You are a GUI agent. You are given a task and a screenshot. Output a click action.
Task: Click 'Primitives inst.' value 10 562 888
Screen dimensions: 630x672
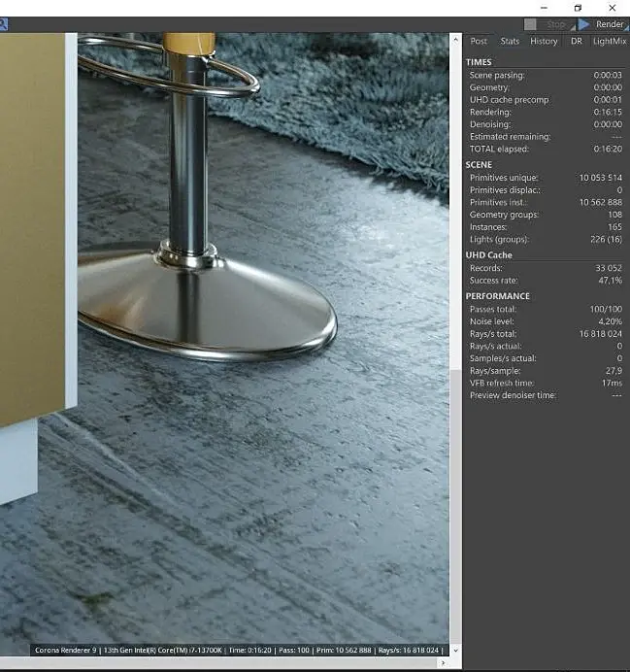pos(601,202)
